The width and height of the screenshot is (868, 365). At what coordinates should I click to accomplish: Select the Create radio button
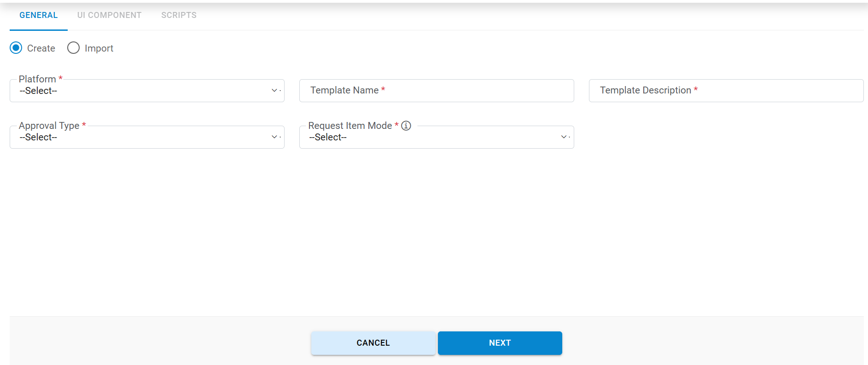pyautogui.click(x=16, y=48)
